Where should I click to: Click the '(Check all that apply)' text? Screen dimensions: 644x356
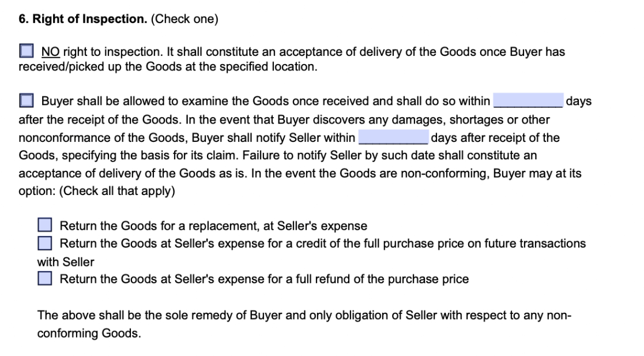117,191
